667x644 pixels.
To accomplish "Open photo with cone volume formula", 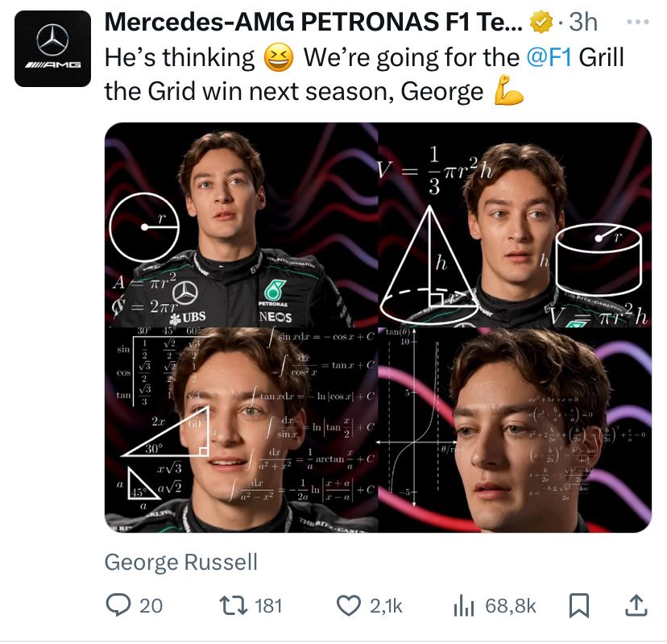I will pos(515,225).
